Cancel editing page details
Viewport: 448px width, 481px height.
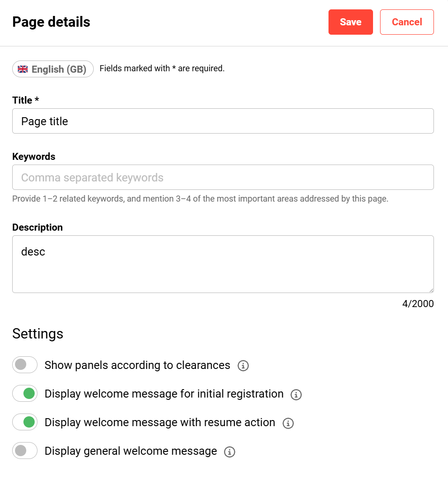[407, 22]
